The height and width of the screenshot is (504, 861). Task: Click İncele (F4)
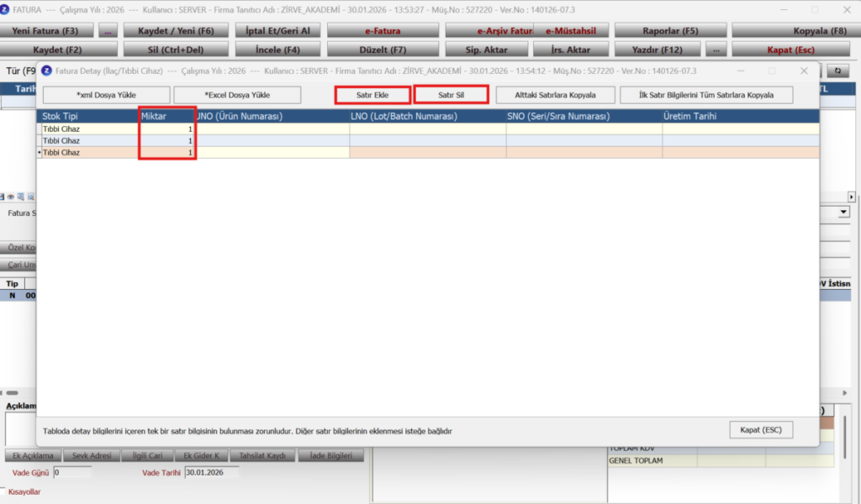[x=277, y=50]
